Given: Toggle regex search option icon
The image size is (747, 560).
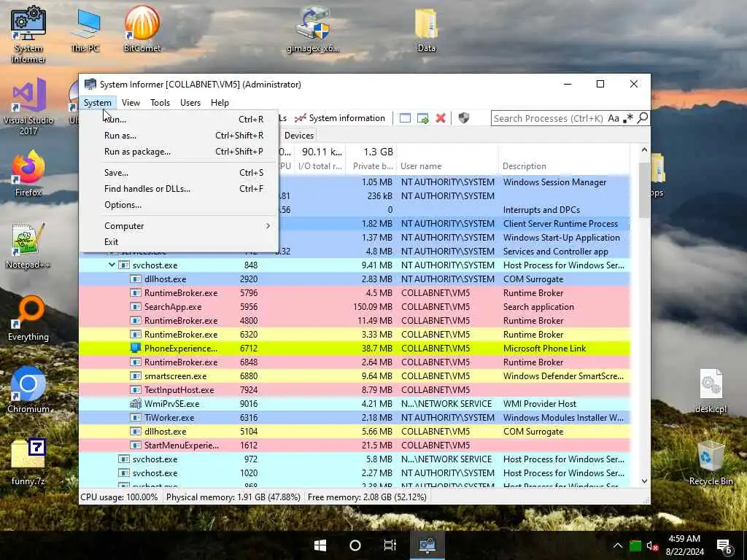Looking at the screenshot, I should click(x=628, y=118).
